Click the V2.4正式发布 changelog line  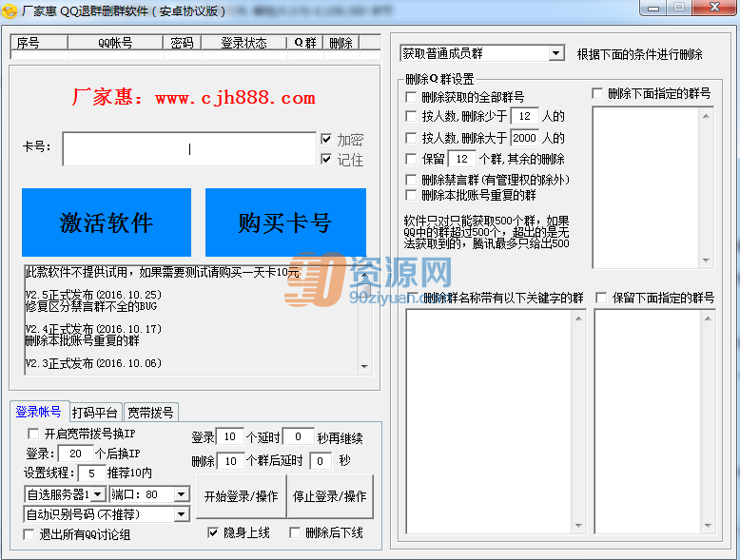click(x=93, y=329)
